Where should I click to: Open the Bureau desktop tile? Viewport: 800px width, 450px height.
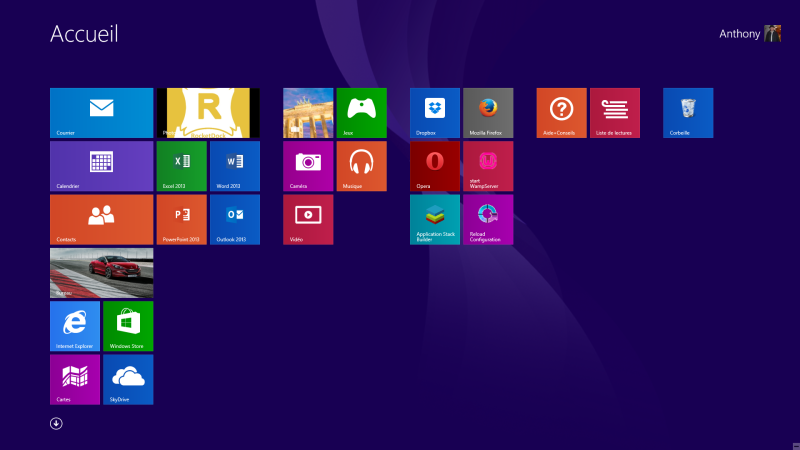102,273
